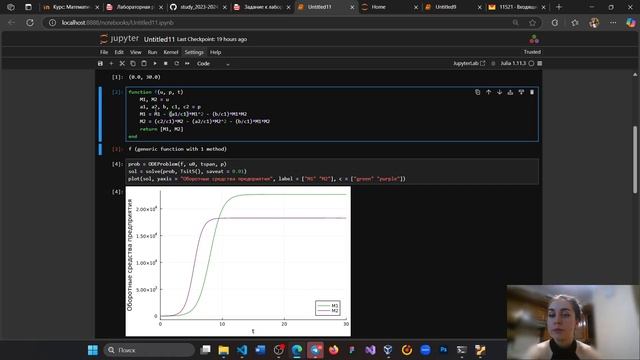Image resolution: width=640 pixels, height=360 pixels.
Task: Open the File menu
Action: click(x=104, y=52)
